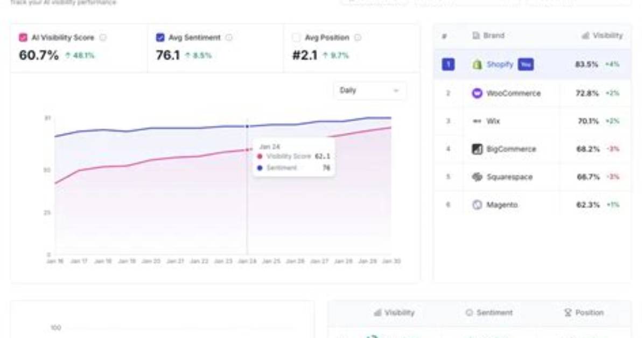644x338 pixels.
Task: Click the 9.7% position change indicator
Action: [335, 55]
